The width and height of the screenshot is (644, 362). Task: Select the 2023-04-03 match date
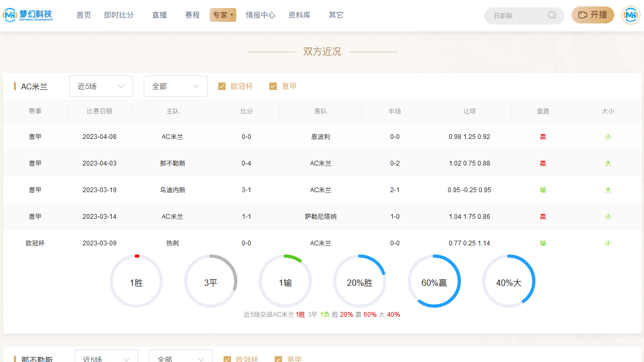tap(100, 163)
